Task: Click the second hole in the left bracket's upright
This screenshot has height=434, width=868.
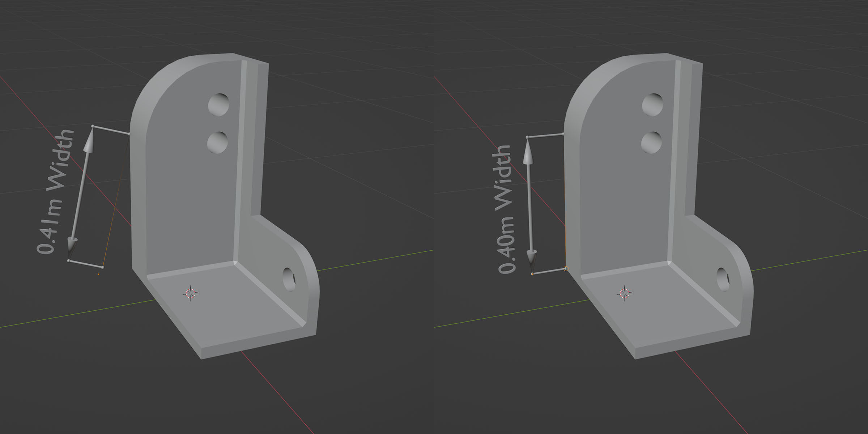Action: pos(217,142)
